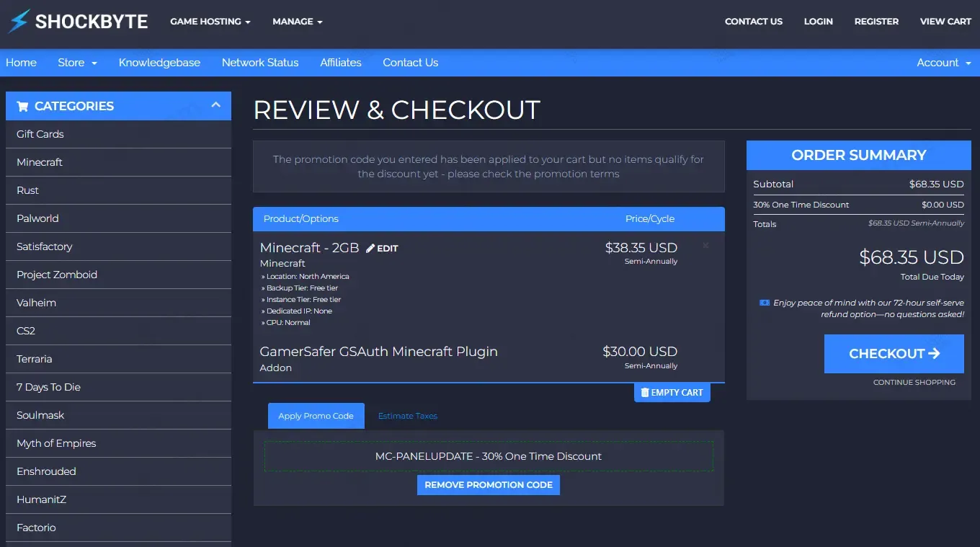Click the shopping cart icon in Categories header
This screenshot has height=547, width=980.
coord(22,107)
